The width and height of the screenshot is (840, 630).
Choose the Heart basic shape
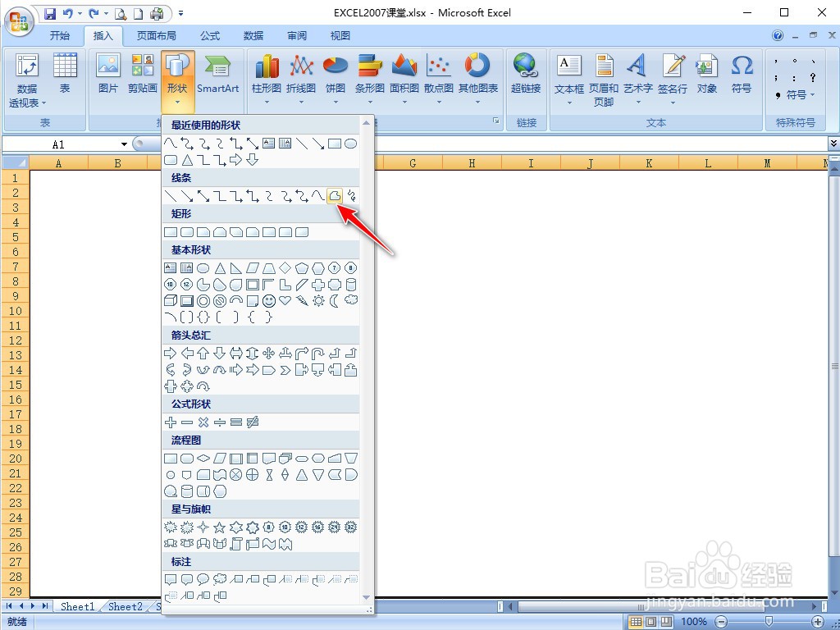point(285,300)
